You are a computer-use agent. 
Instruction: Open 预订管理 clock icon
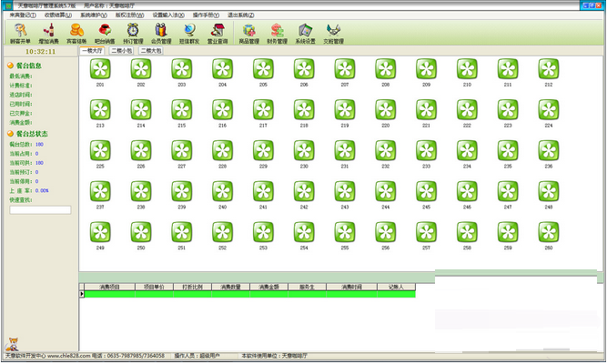[x=132, y=35]
